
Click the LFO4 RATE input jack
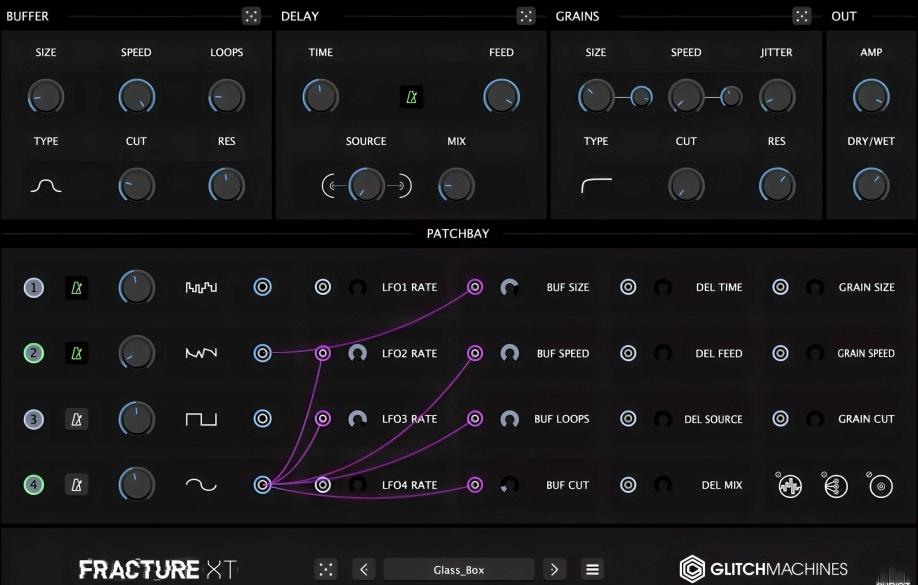pos(323,484)
